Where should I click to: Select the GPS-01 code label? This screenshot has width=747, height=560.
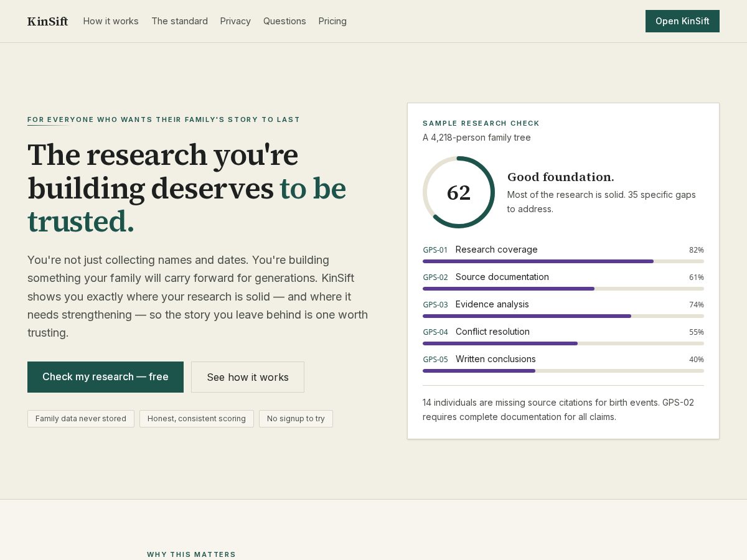point(435,250)
